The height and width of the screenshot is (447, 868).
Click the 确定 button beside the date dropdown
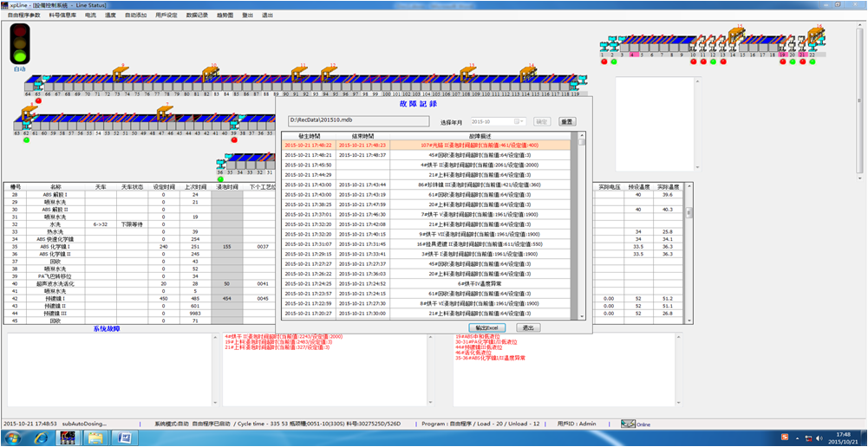(541, 122)
